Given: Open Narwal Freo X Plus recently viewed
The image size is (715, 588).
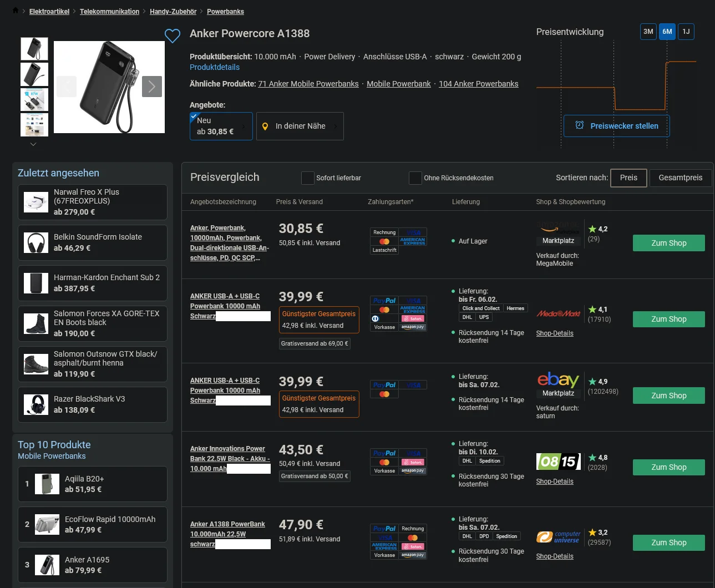Looking at the screenshot, I should coord(93,202).
